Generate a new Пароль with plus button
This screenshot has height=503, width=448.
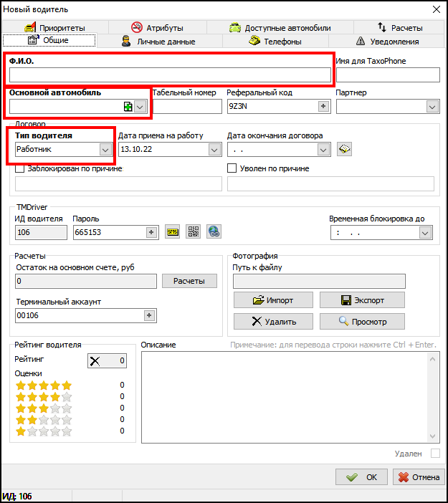[151, 231]
